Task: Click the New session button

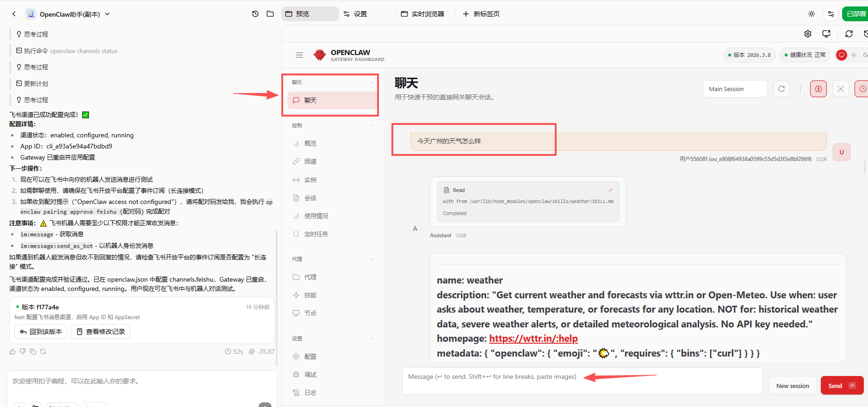Action: tap(793, 386)
